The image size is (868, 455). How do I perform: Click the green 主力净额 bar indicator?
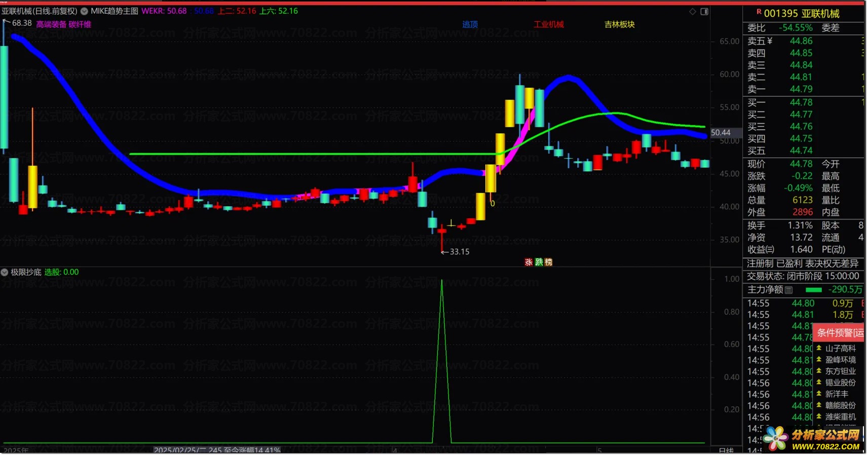(814, 290)
